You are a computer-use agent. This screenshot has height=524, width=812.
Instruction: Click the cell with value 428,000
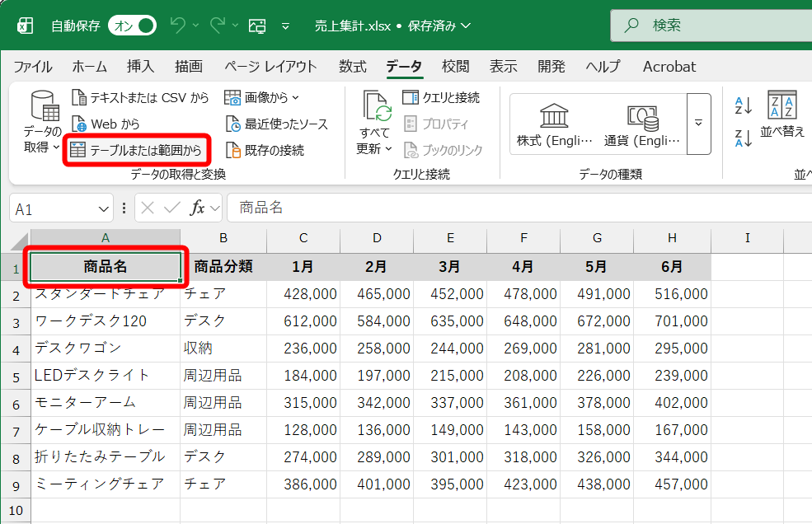point(303,294)
